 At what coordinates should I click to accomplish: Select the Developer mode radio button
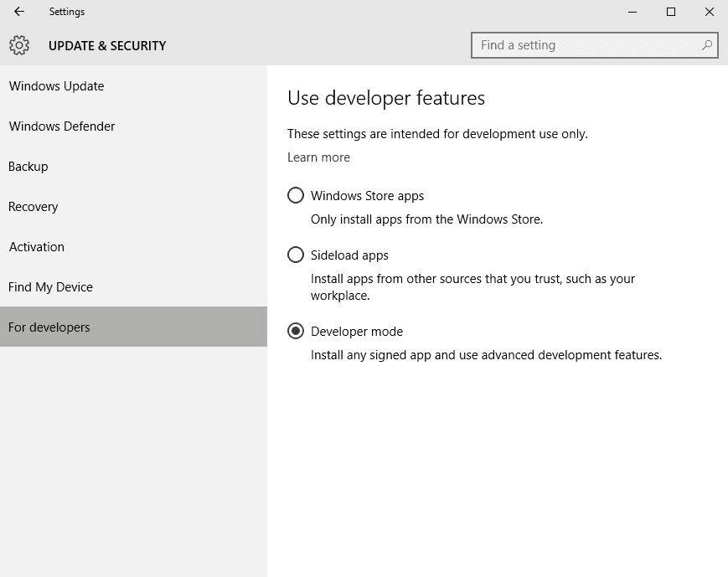coord(296,332)
